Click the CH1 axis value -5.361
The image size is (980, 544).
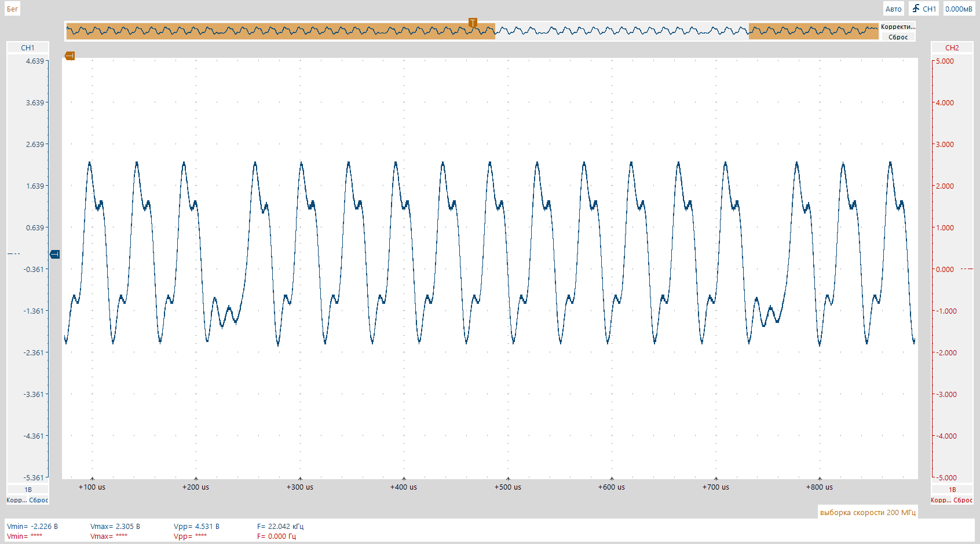click(34, 477)
